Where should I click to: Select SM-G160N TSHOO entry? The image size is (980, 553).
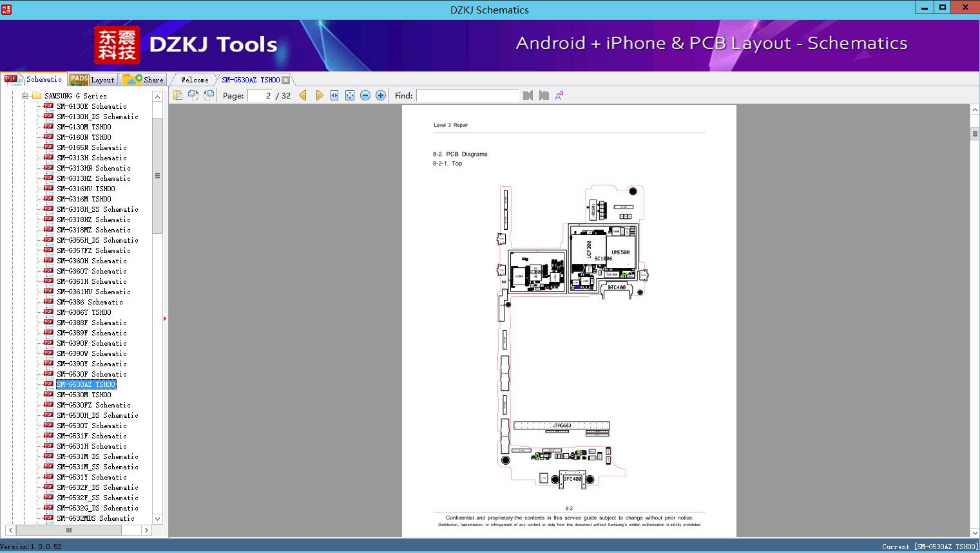84,137
